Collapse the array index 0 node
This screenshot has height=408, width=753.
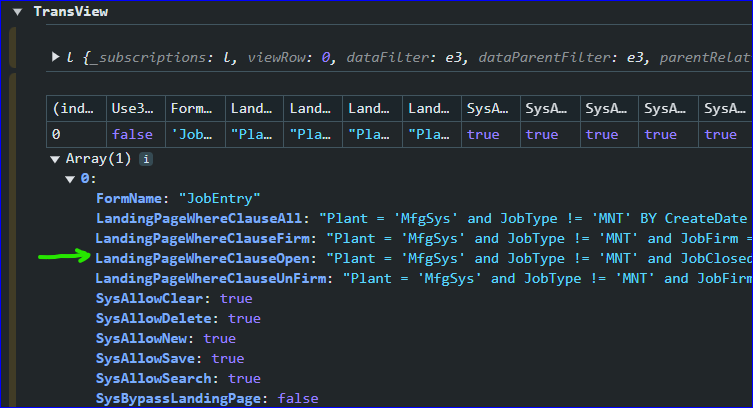(x=70, y=180)
